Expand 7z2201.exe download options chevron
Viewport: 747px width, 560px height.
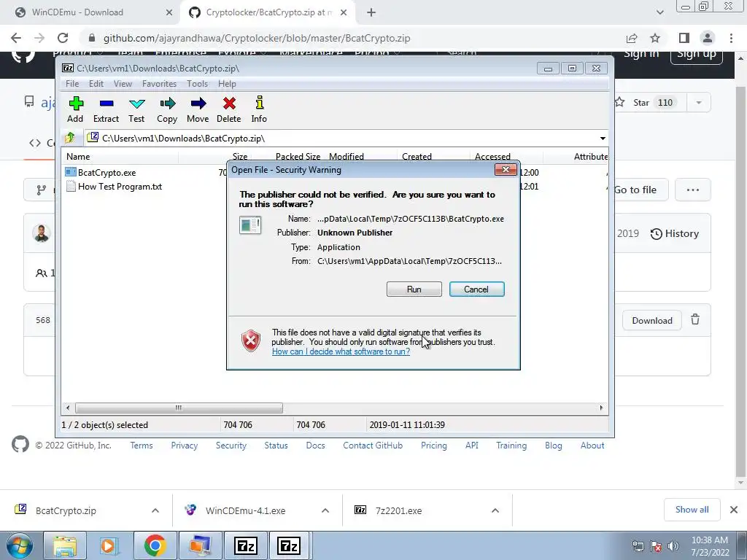495,510
